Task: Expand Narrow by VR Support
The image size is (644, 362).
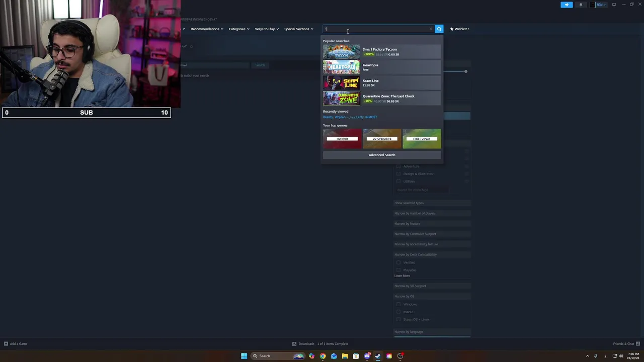Action: (x=432, y=286)
